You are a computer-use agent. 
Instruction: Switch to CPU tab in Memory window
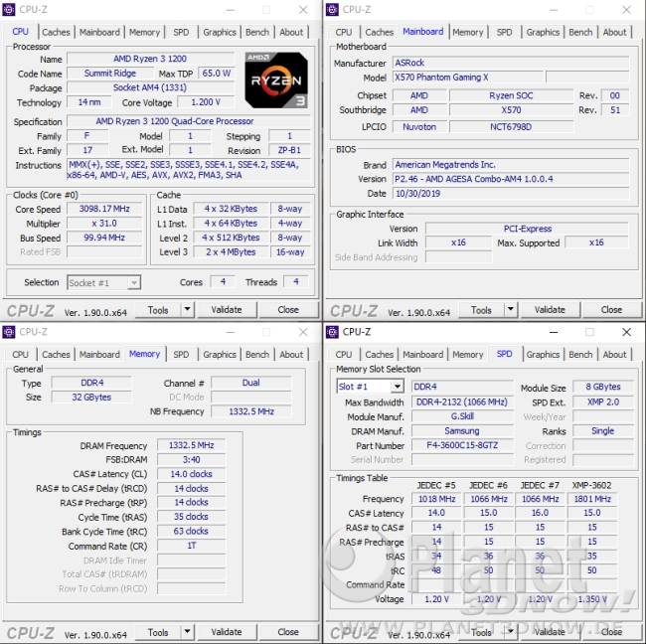point(20,355)
